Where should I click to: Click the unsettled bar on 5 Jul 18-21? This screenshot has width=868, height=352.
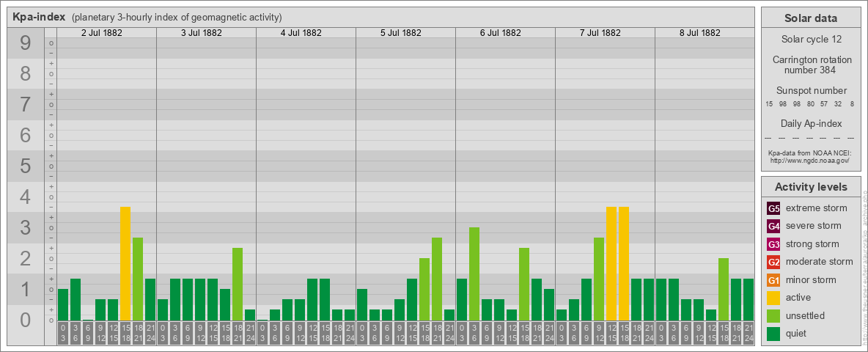pos(437,279)
